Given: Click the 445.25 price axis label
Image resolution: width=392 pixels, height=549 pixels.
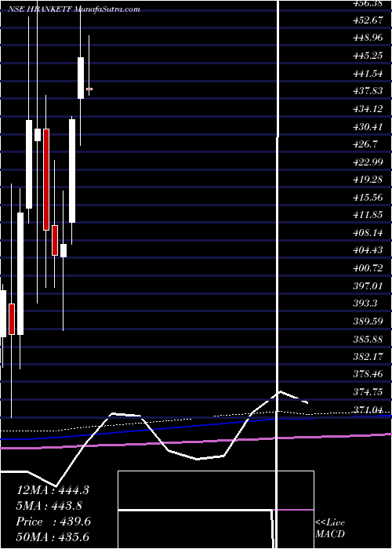Looking at the screenshot, I should [x=368, y=56].
